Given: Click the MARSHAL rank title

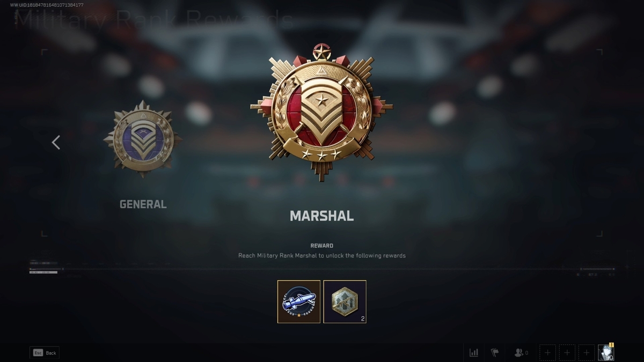Looking at the screenshot, I should pos(321,216).
